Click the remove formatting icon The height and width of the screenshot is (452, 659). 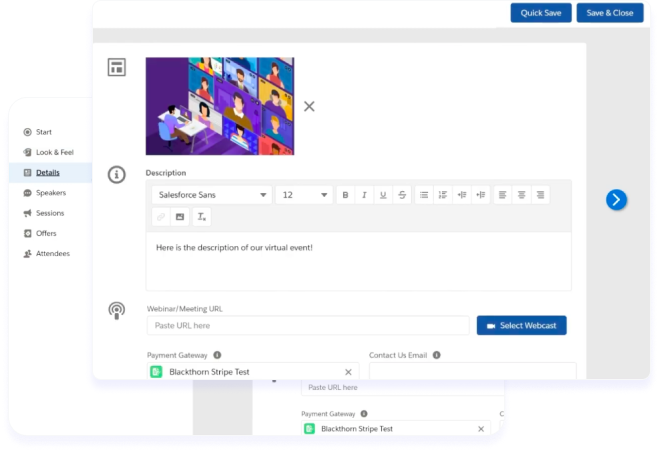point(202,217)
